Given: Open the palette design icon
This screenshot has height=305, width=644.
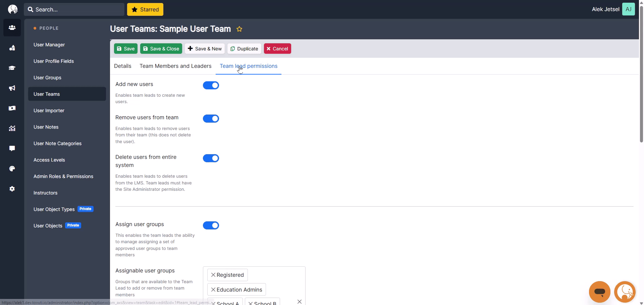Looking at the screenshot, I should point(12,169).
